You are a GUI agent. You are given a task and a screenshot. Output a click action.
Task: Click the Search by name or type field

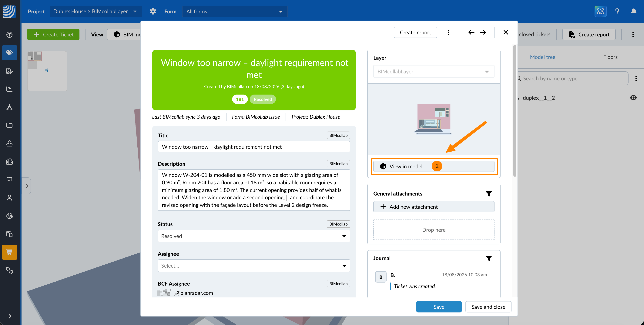click(573, 79)
